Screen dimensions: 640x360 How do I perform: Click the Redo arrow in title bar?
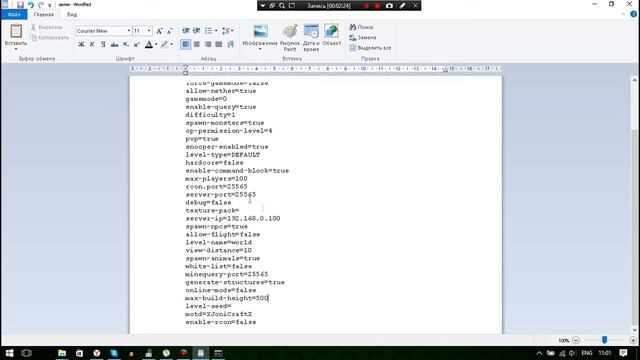(x=41, y=5)
